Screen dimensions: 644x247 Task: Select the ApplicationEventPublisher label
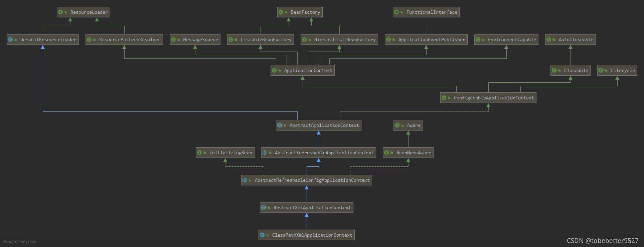tap(432, 39)
